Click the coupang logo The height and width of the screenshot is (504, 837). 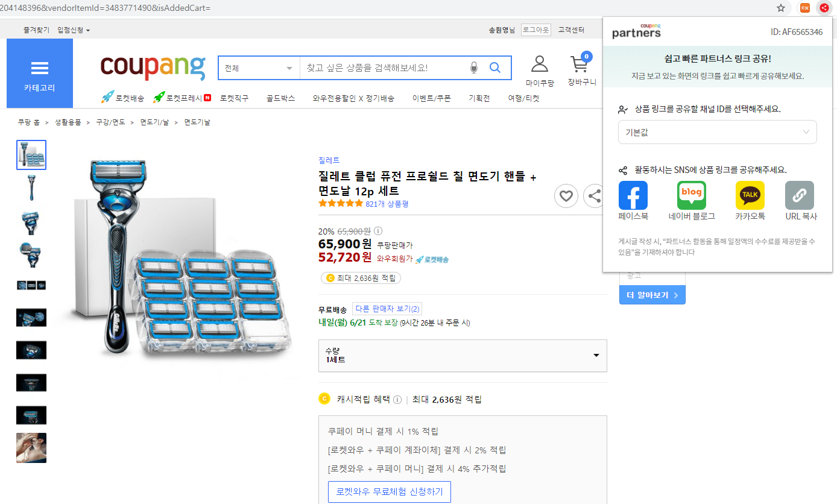point(153,68)
